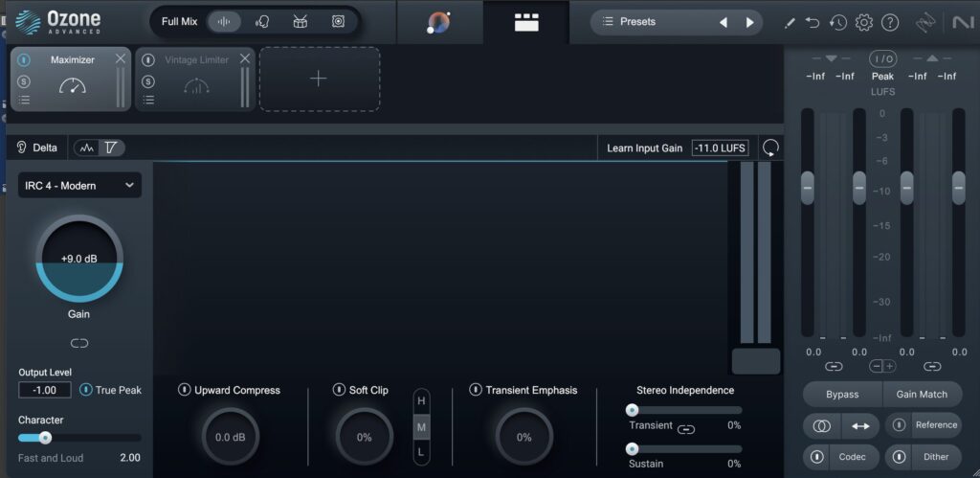
Task: Click the Gain Match button
Action: pos(922,394)
